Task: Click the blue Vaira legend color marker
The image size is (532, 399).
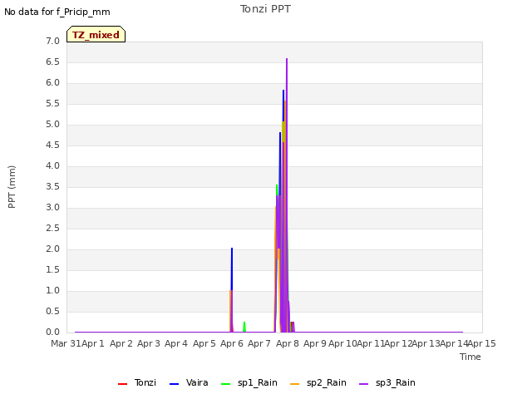Action: (174, 384)
